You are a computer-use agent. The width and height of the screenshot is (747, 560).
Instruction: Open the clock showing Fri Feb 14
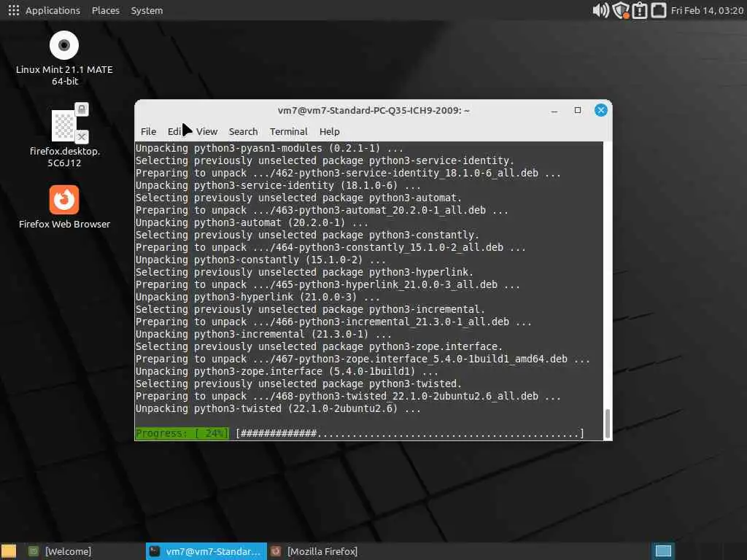707,10
